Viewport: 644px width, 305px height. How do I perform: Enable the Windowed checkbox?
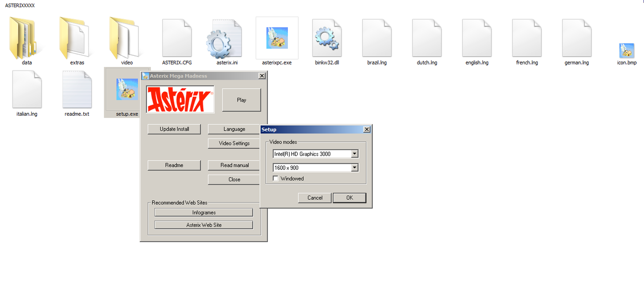276,179
